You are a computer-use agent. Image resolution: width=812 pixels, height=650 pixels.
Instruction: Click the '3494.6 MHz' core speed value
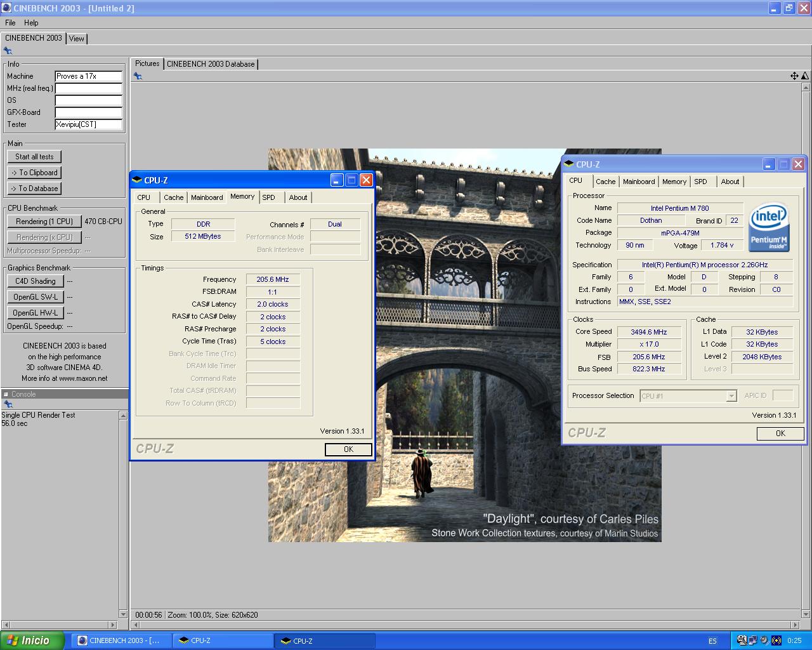pyautogui.click(x=648, y=332)
